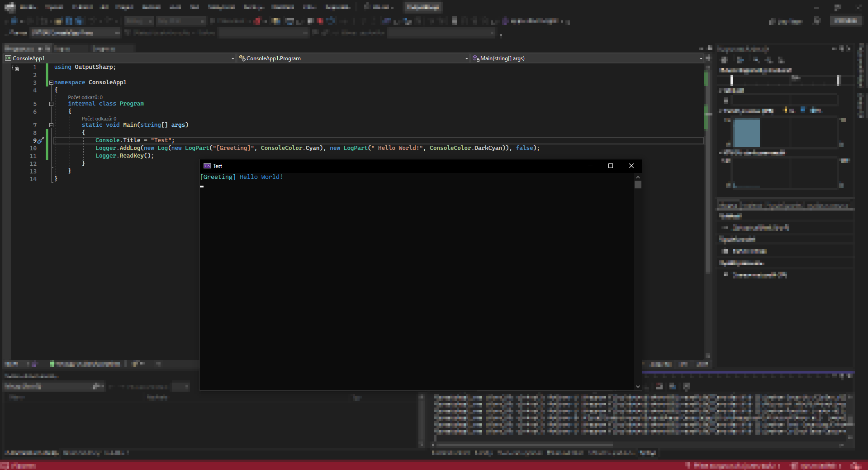Image resolution: width=868 pixels, height=470 pixels.
Task: Click the class name Program on line 5
Action: click(132, 104)
